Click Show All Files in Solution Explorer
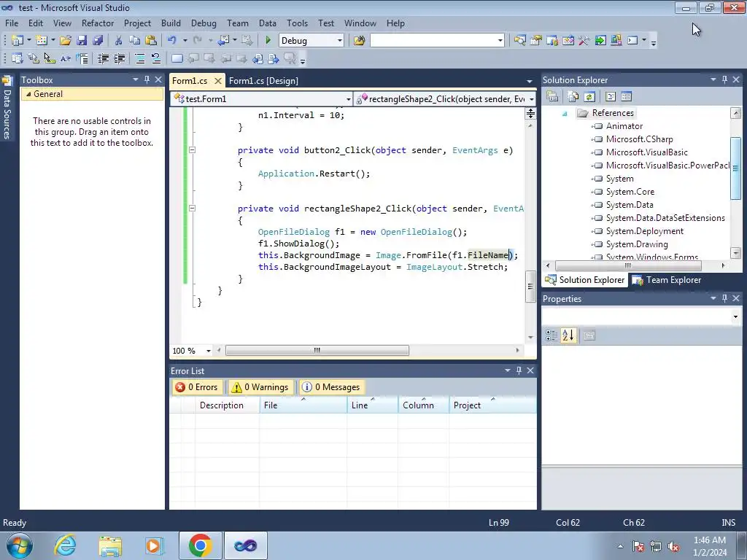The width and height of the screenshot is (747, 560). (573, 97)
